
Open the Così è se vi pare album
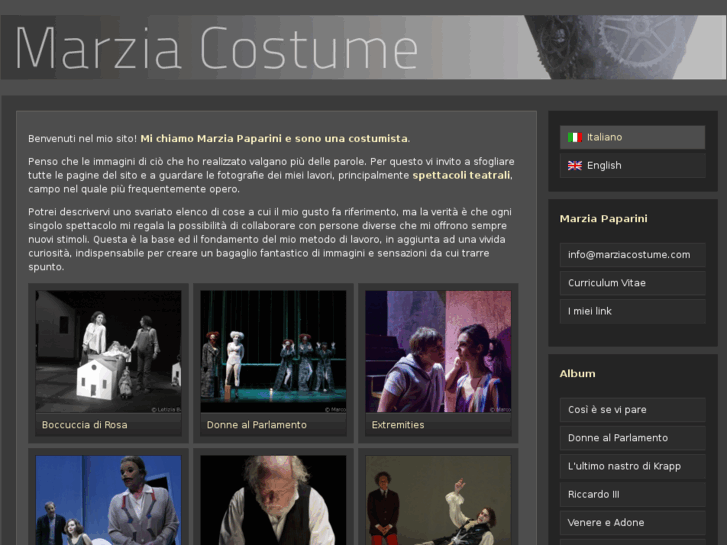click(632, 410)
